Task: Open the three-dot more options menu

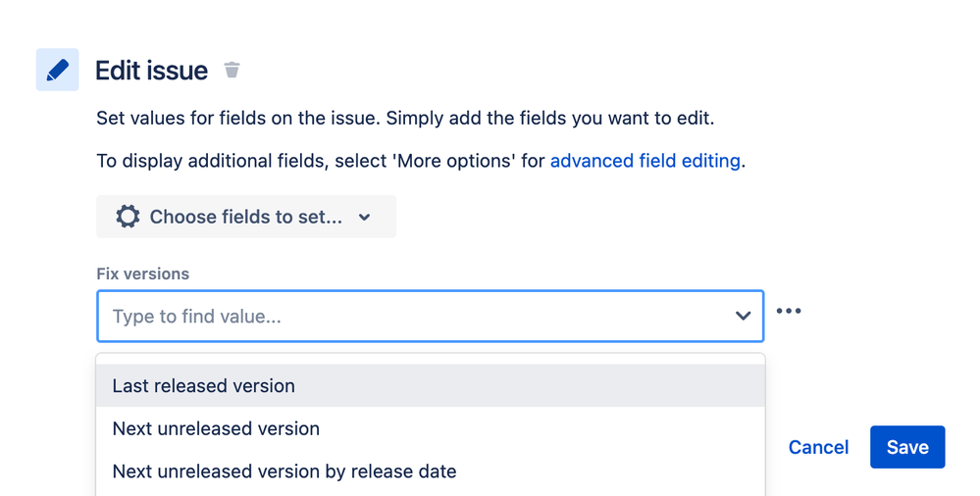Action: point(789,311)
